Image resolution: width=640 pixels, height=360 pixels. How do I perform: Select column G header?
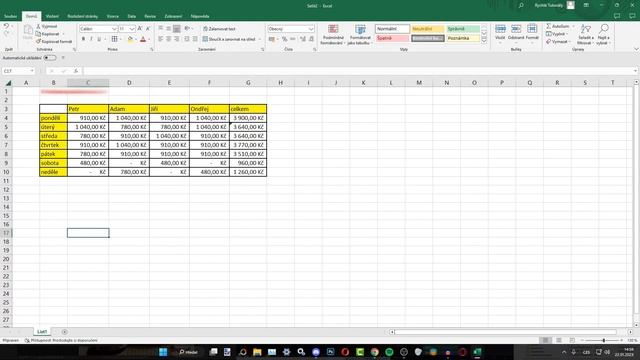(248, 82)
